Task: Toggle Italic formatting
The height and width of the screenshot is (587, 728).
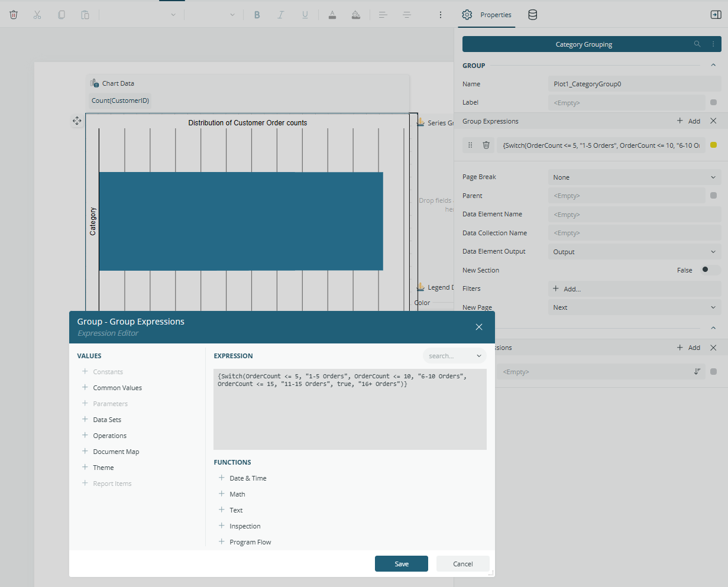Action: click(281, 15)
